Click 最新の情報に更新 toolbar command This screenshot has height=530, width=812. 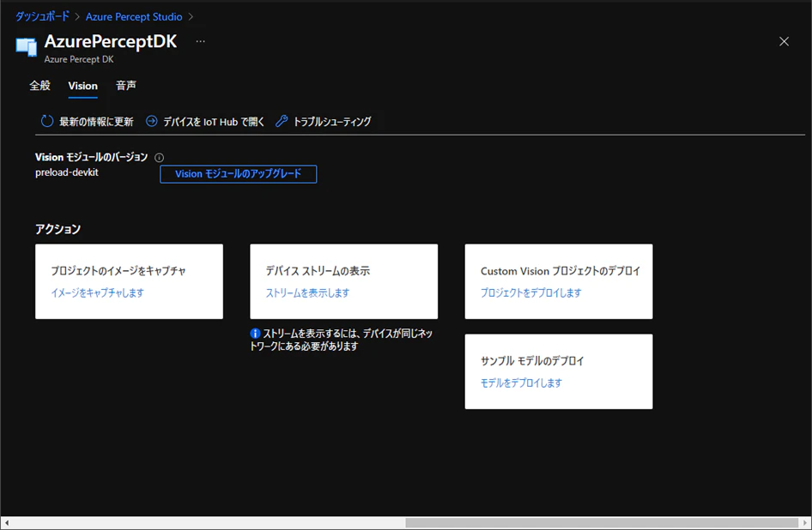click(87, 122)
